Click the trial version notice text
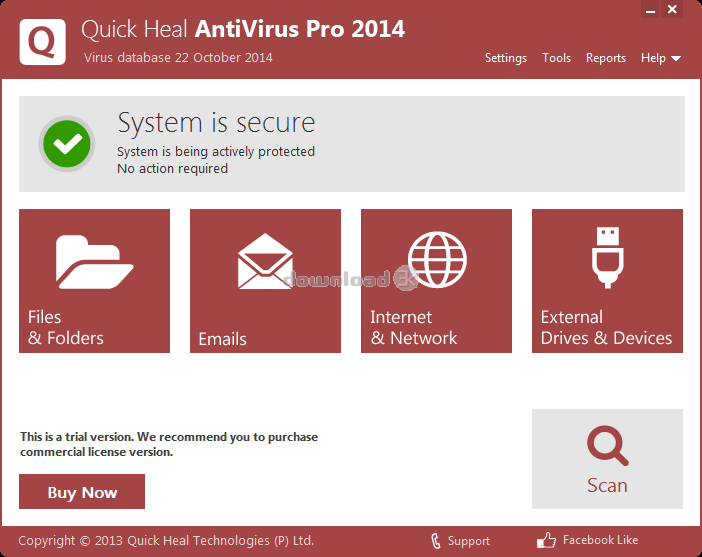The width and height of the screenshot is (702, 557). (168, 444)
